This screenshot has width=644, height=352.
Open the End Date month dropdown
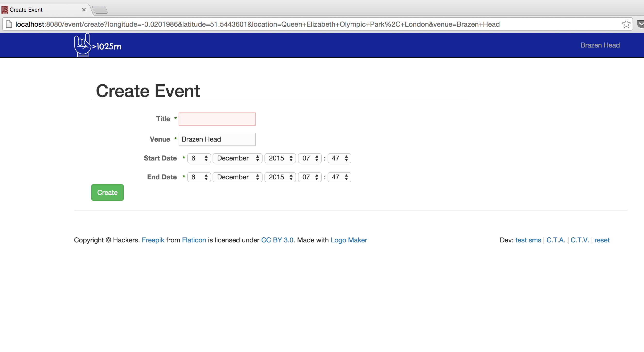(x=237, y=177)
